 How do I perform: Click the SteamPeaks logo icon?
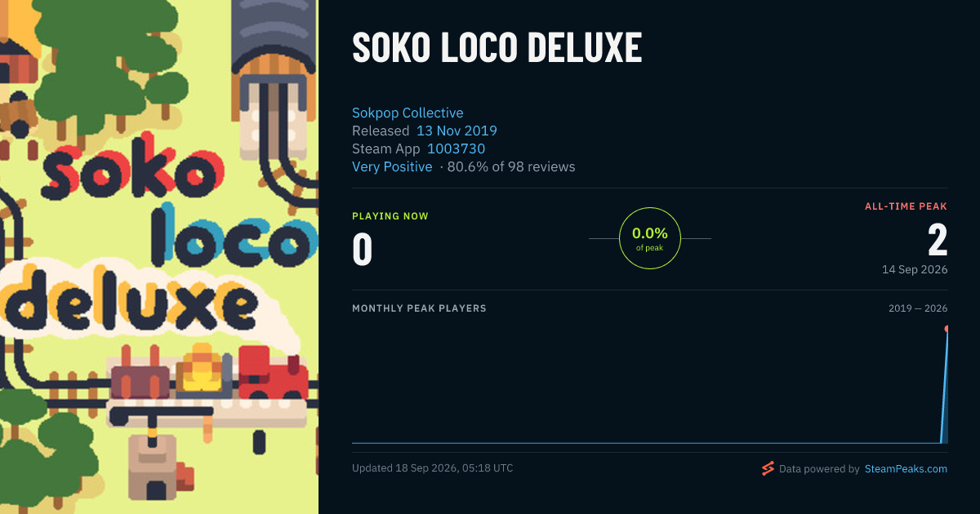767,468
